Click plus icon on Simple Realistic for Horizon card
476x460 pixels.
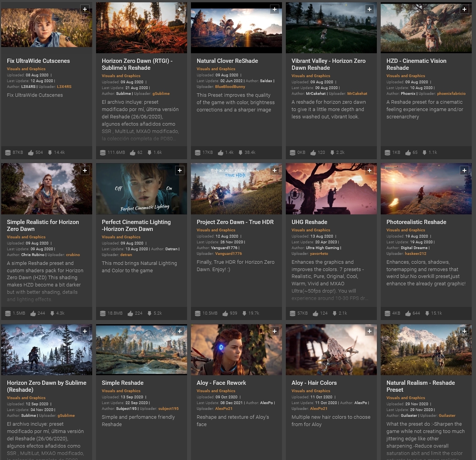(x=85, y=170)
